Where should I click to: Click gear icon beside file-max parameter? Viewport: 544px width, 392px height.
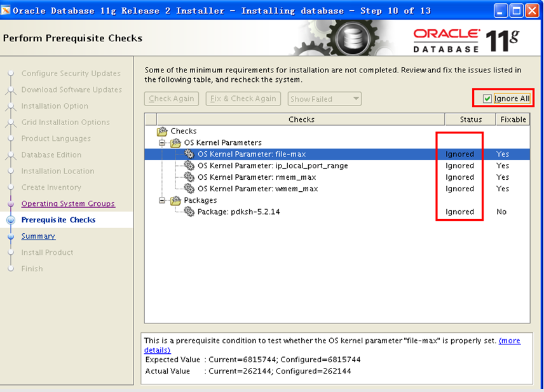click(189, 154)
